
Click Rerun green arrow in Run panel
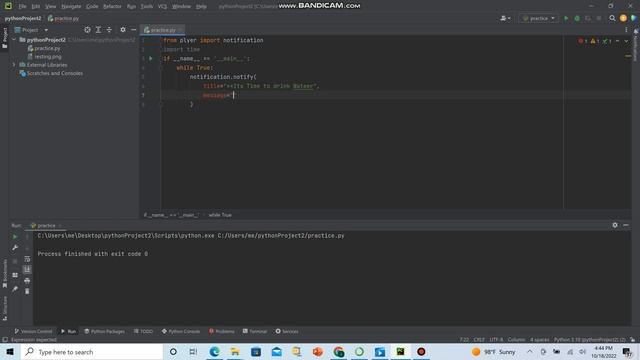pyautogui.click(x=15, y=237)
